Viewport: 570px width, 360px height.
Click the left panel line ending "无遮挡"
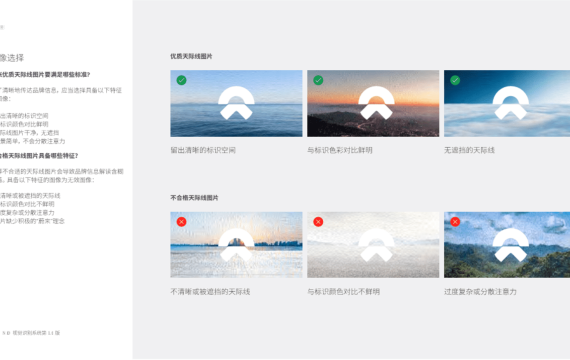(x=29, y=133)
